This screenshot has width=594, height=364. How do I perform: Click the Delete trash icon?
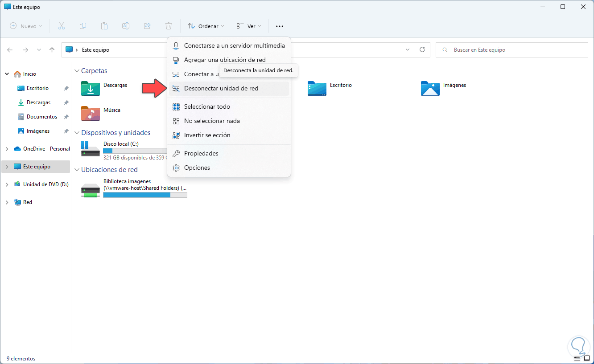coord(169,26)
